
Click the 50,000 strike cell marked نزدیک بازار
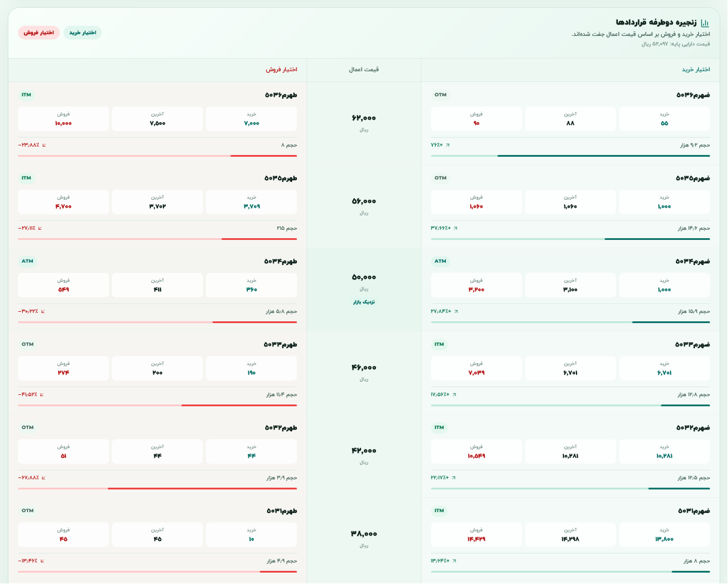pos(364,290)
